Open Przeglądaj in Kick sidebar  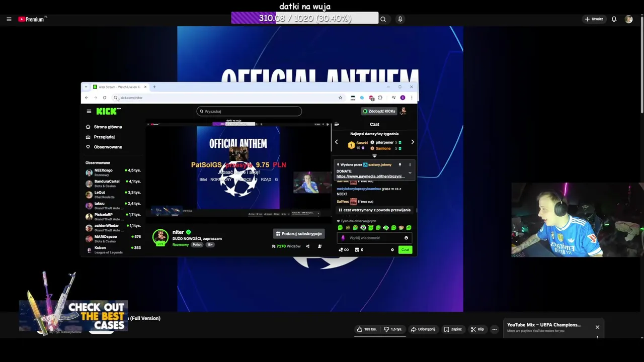tap(100, 137)
